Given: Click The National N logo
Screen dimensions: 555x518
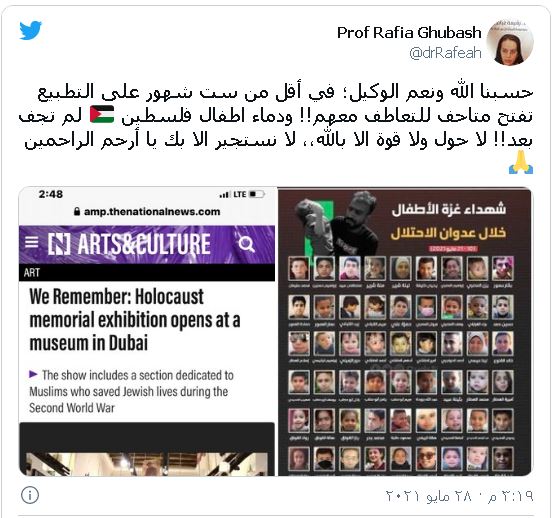Looking at the screenshot, I should click(x=59, y=244).
